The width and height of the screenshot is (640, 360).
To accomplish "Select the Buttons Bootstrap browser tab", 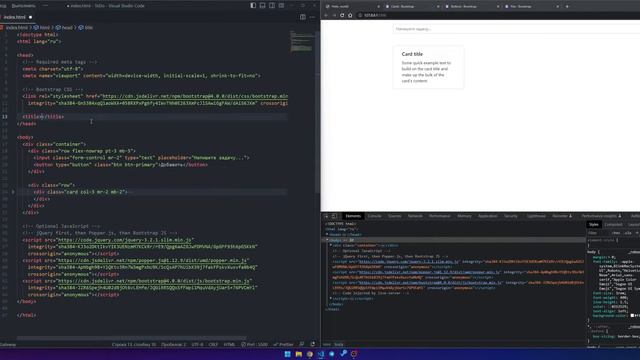I will point(472,7).
